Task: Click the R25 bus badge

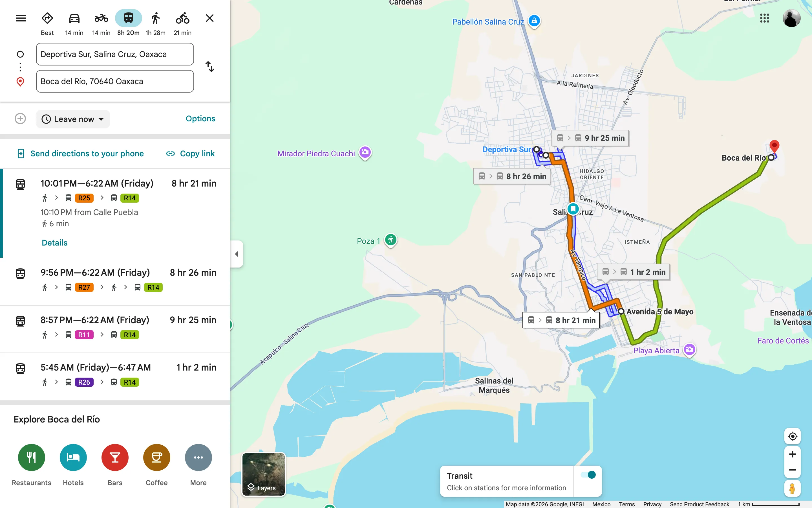Action: 84,198
